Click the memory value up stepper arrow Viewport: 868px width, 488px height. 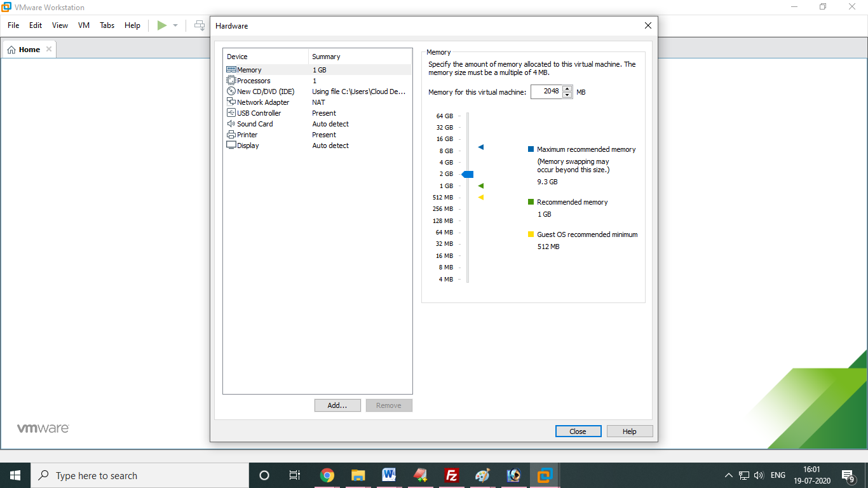[567, 88]
